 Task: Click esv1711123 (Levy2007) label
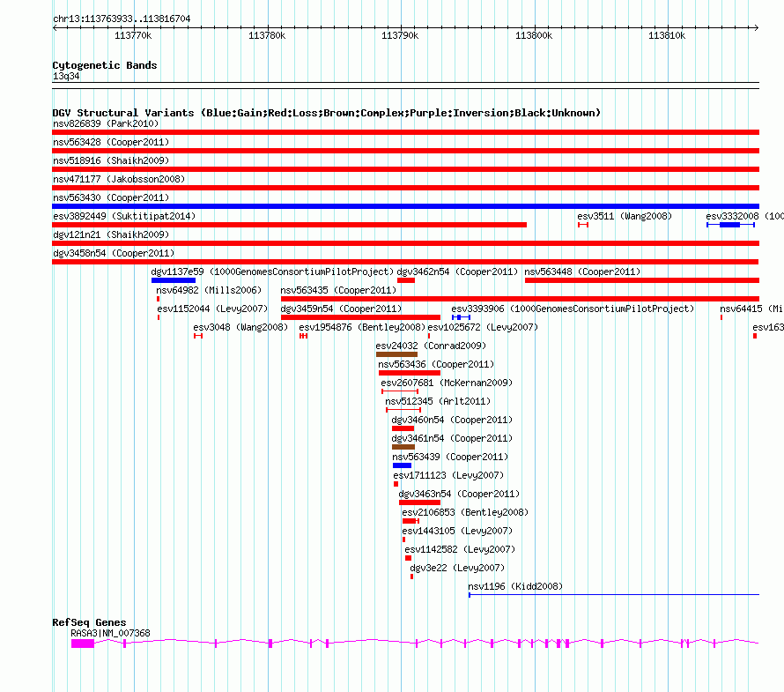click(x=448, y=475)
